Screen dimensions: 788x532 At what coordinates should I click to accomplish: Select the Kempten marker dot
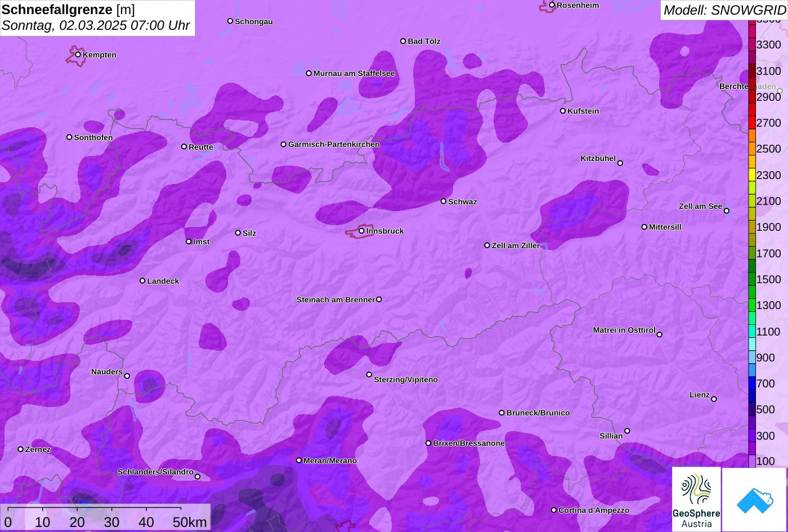pyautogui.click(x=78, y=55)
